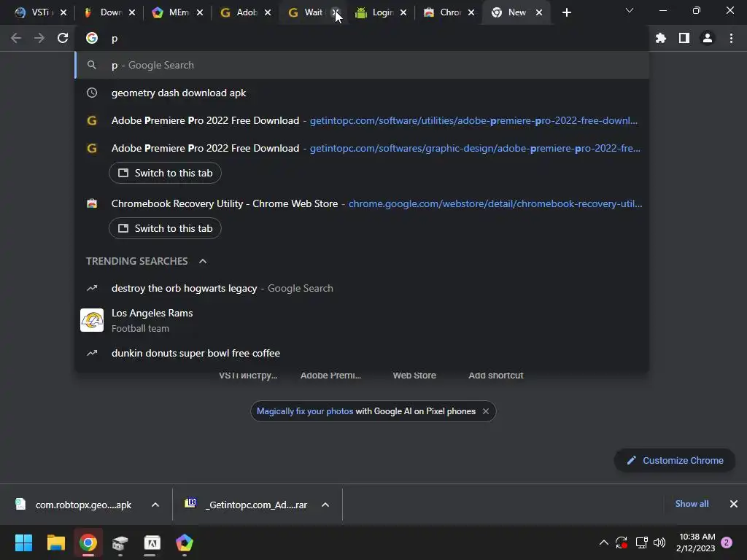The height and width of the screenshot is (560, 747).
Task: Open downloaded com.robtopx.geo apk file
Action: [x=75, y=505]
